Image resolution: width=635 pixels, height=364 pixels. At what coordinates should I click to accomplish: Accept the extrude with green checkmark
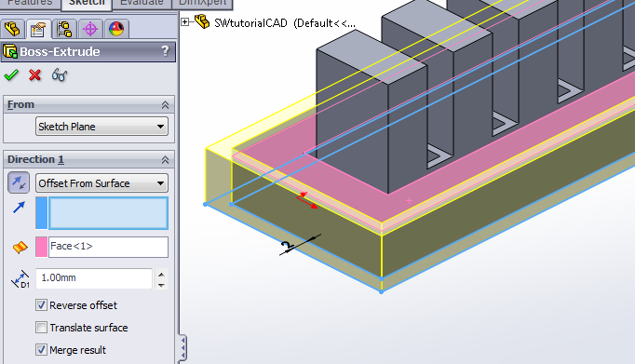[x=11, y=75]
